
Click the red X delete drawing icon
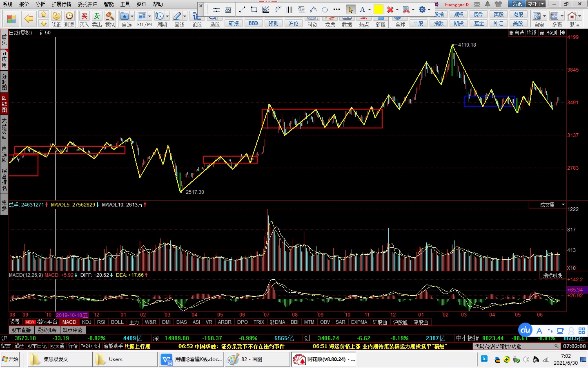coord(390,9)
